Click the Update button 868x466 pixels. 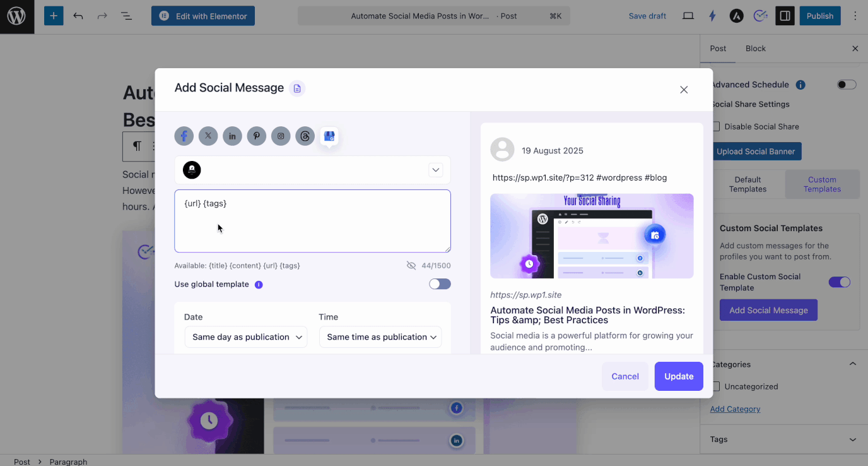(679, 376)
